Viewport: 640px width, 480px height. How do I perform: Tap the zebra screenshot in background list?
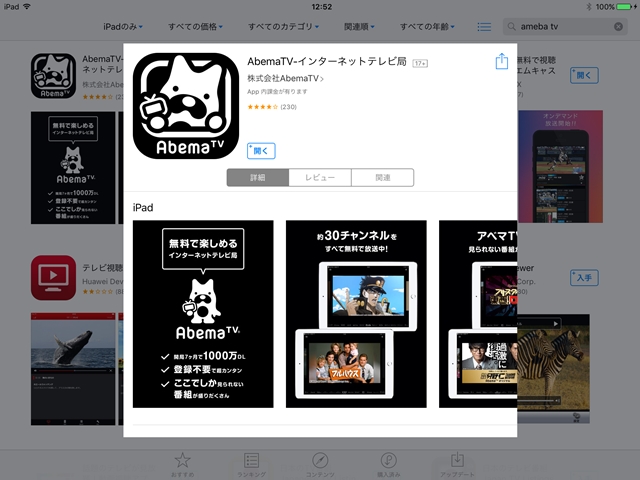pos(553,368)
